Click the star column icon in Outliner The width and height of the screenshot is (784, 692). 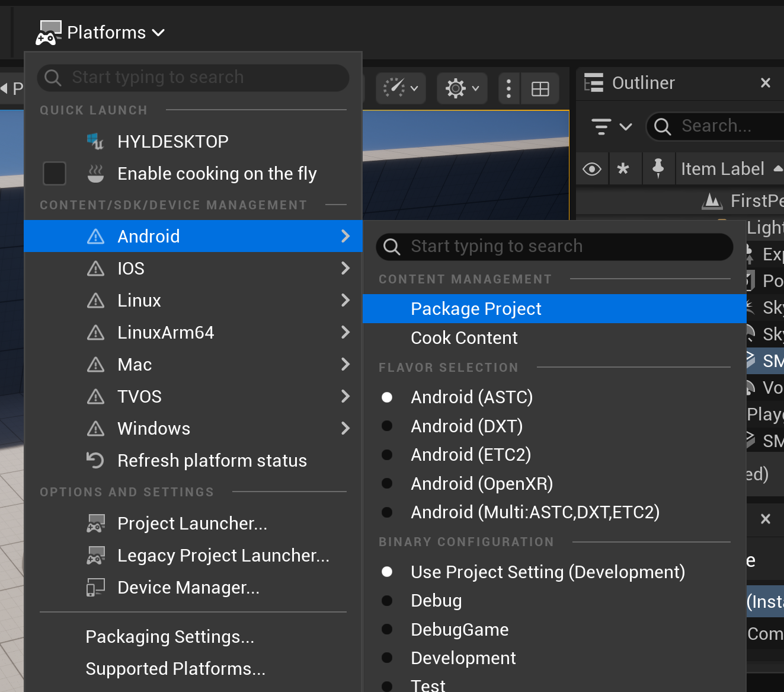623,169
